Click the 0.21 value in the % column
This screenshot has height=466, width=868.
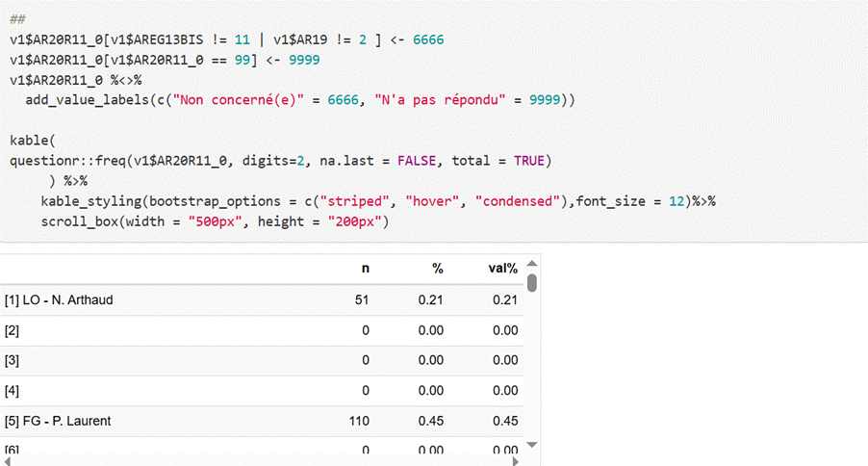pyautogui.click(x=430, y=300)
